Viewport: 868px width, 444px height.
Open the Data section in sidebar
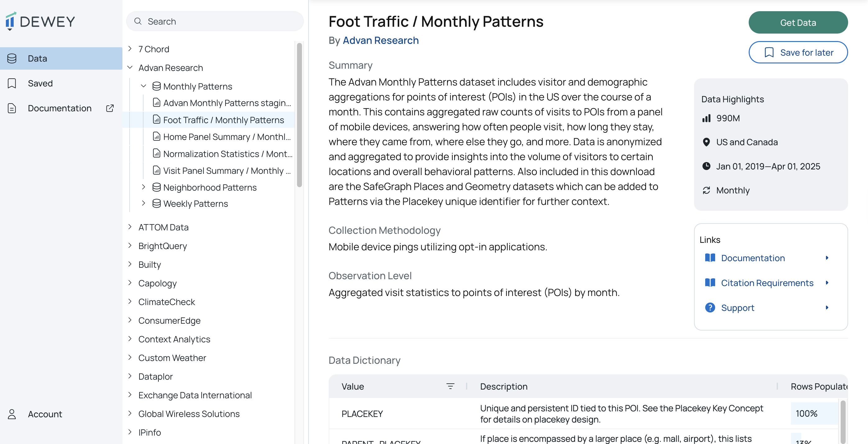click(61, 58)
